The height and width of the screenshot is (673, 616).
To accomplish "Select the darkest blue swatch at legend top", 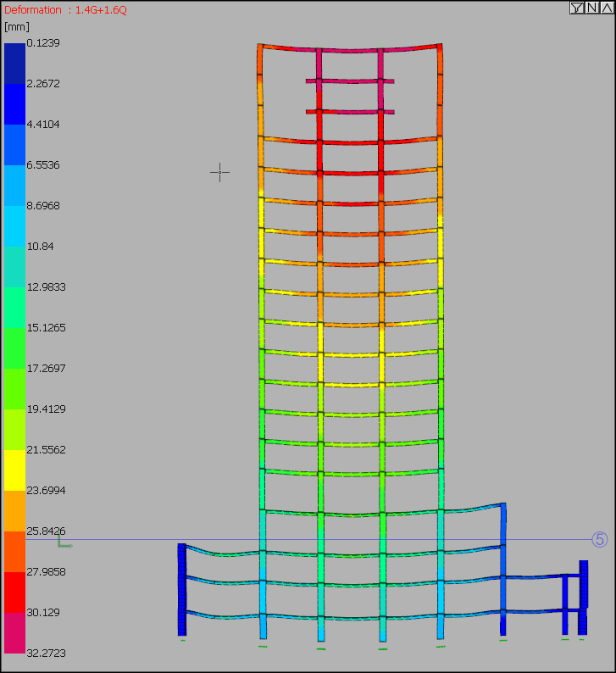I will 15,63.
